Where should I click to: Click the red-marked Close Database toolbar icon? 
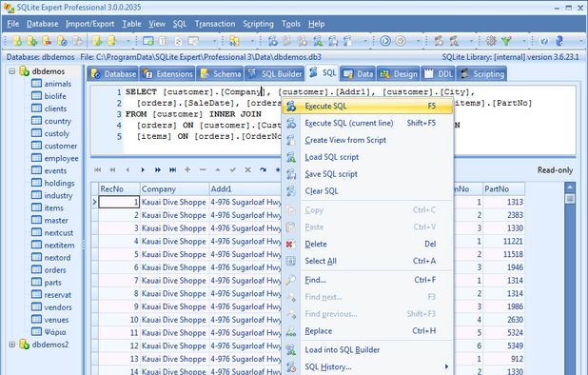[48, 41]
